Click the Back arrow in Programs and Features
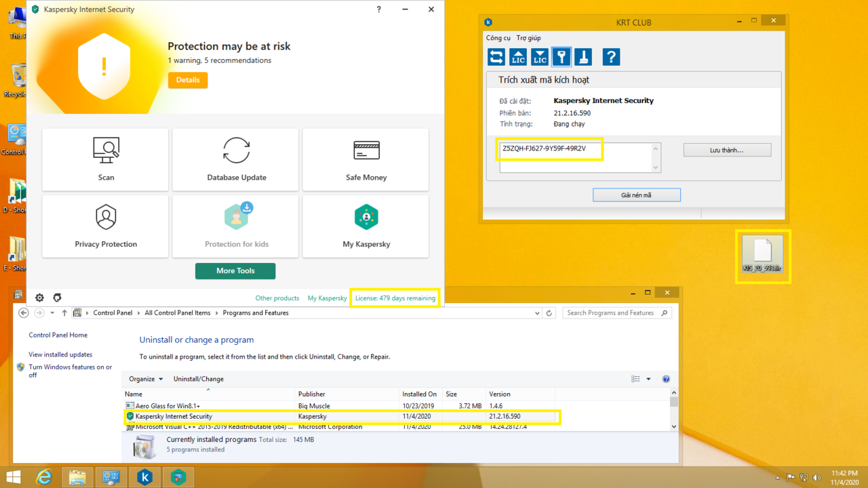This screenshot has width=868, height=488. 24,313
